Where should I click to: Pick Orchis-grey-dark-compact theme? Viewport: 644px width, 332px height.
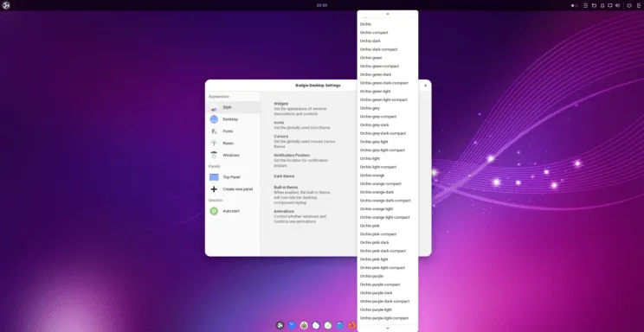tap(388, 133)
